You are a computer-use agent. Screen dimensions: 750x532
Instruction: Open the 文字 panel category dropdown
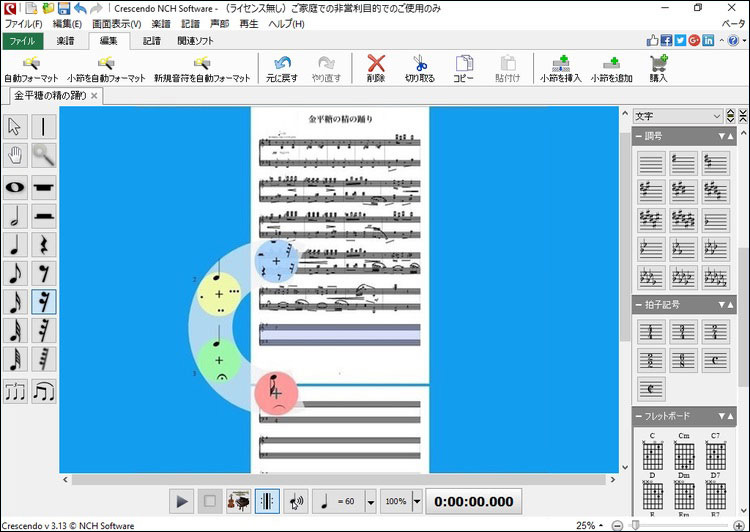[x=678, y=116]
